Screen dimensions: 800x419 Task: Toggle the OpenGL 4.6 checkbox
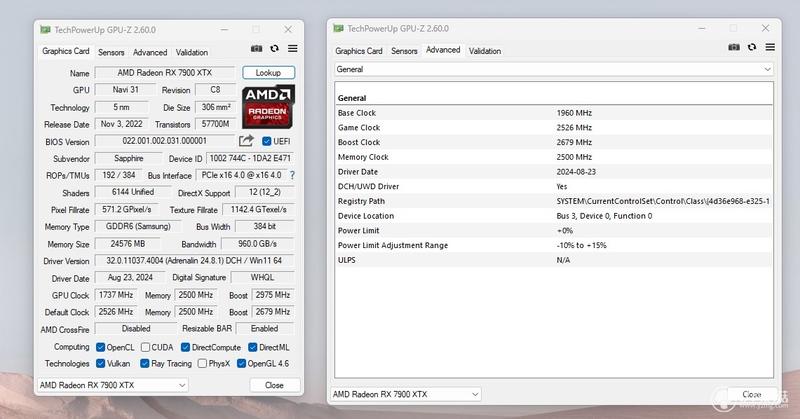pos(241,363)
